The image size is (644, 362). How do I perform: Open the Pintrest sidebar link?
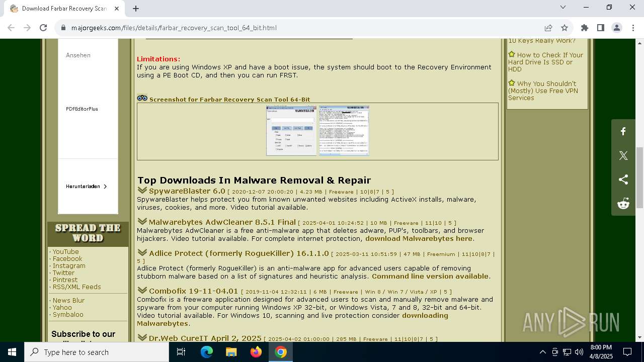[x=65, y=280]
